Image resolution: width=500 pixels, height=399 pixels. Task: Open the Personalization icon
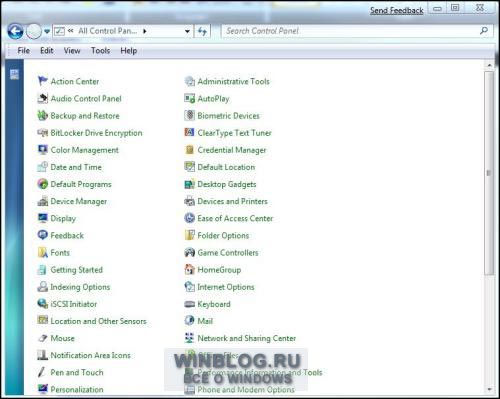[43, 389]
